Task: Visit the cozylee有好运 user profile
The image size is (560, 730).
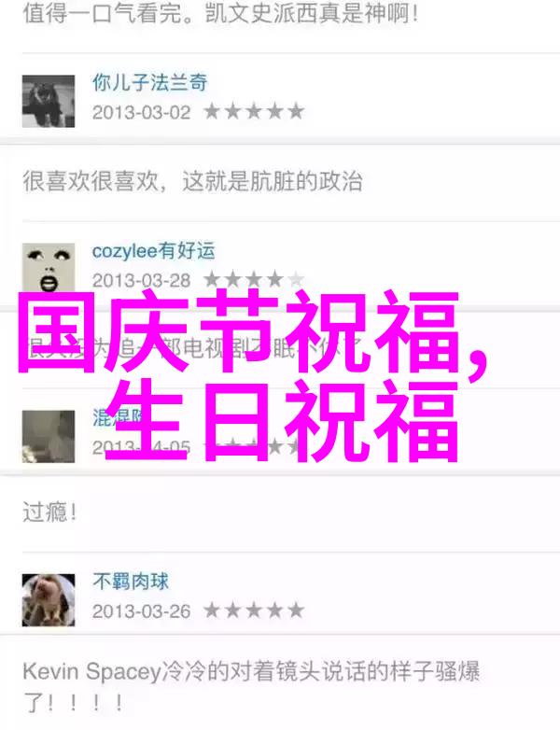Action: [154, 251]
